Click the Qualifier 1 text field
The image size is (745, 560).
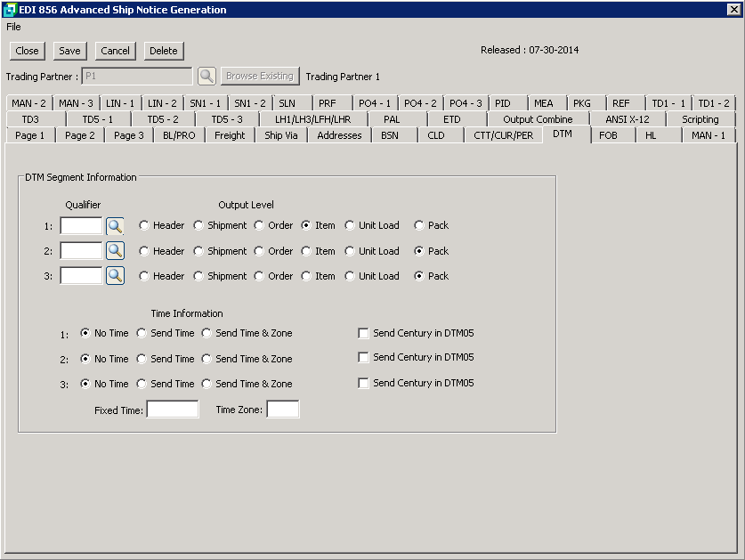tap(81, 226)
